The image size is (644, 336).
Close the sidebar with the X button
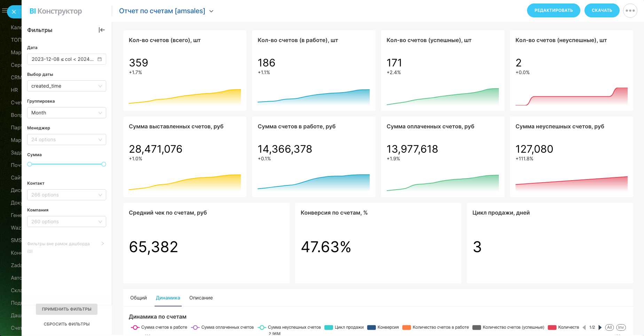[14, 12]
